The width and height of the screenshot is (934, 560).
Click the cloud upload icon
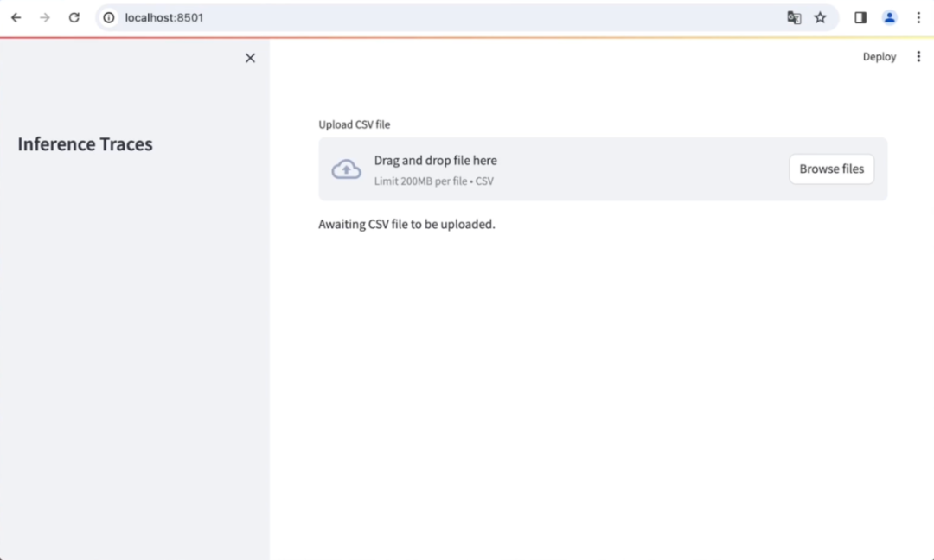click(x=346, y=169)
